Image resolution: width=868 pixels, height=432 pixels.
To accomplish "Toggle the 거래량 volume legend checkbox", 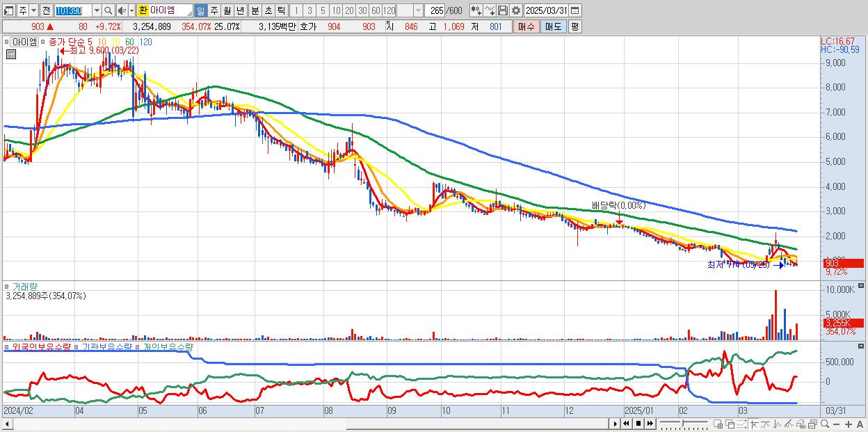I will click(x=6, y=287).
